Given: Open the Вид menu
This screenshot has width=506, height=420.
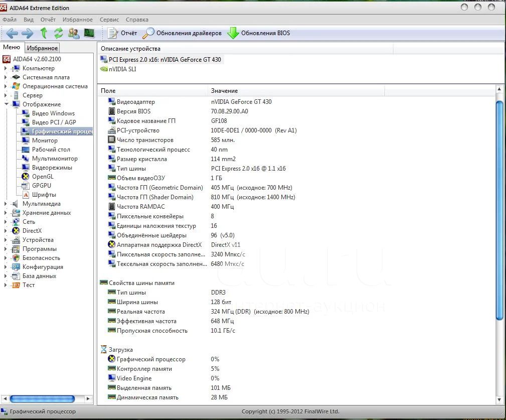Looking at the screenshot, I should coord(29,20).
